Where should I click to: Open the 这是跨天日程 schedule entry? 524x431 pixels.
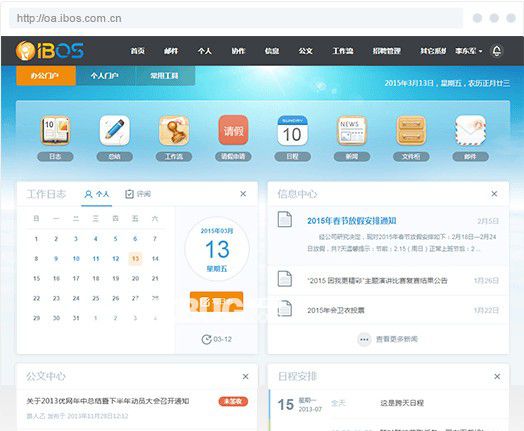[402, 403]
